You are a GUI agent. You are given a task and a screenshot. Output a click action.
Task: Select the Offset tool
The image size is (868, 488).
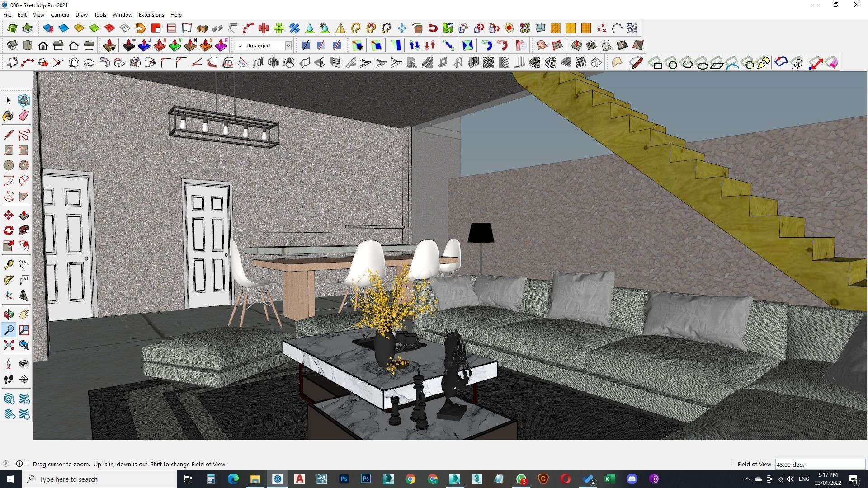[24, 246]
